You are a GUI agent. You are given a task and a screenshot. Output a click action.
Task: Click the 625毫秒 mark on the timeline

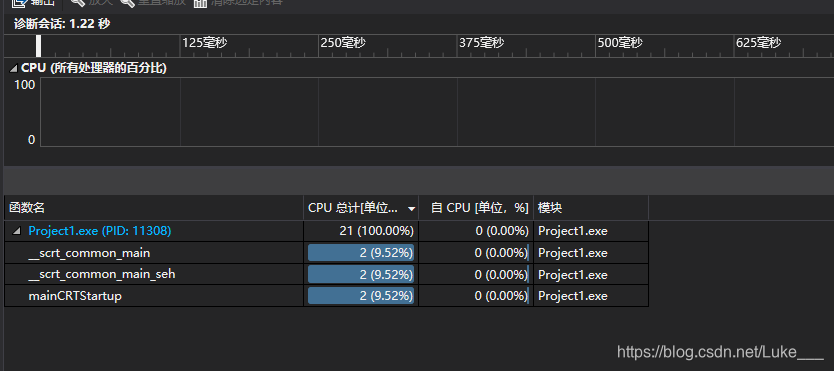point(758,43)
